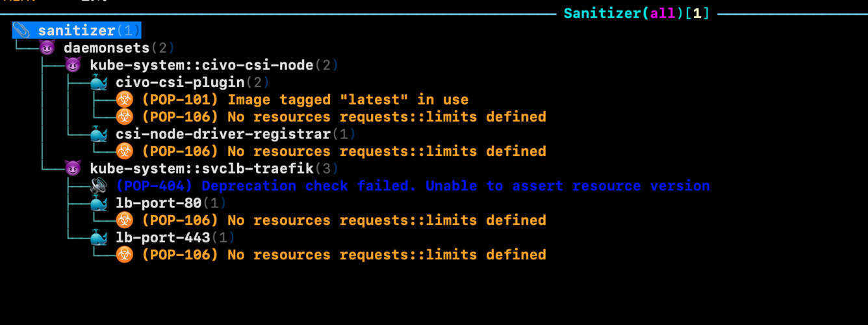Expand or collapse the daemonsets node
This screenshot has width=868, height=325.
[x=107, y=47]
